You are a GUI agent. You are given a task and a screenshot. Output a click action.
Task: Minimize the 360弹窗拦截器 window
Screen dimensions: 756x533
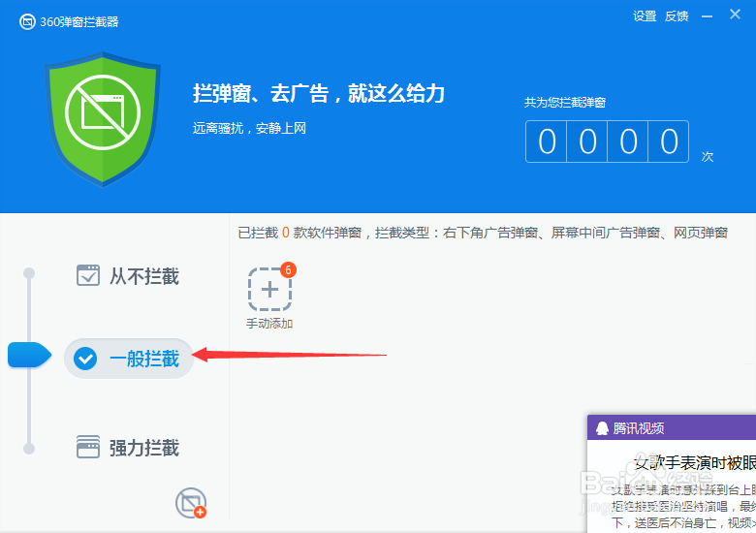point(707,16)
